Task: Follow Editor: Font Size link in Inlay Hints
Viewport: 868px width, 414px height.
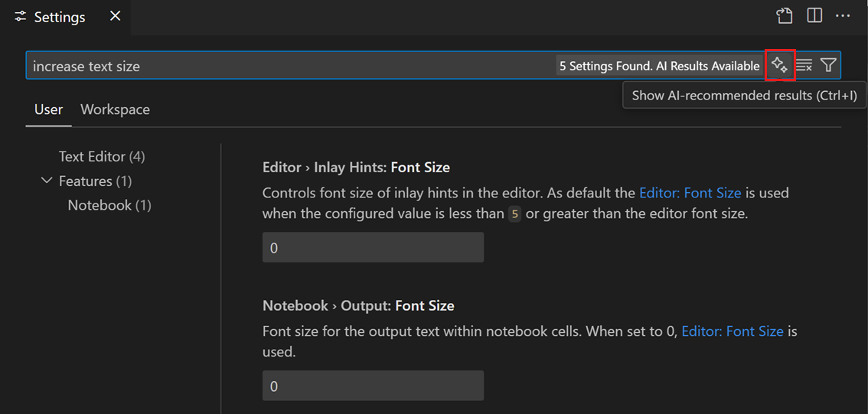Action: (x=690, y=193)
